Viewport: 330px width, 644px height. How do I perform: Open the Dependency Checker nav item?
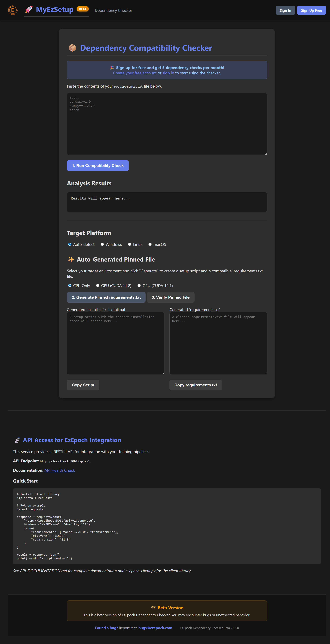click(x=113, y=11)
